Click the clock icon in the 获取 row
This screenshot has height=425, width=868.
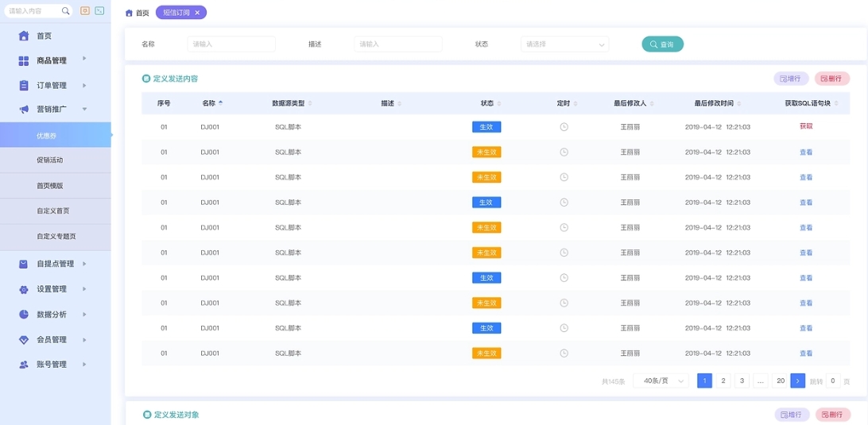coord(564,127)
